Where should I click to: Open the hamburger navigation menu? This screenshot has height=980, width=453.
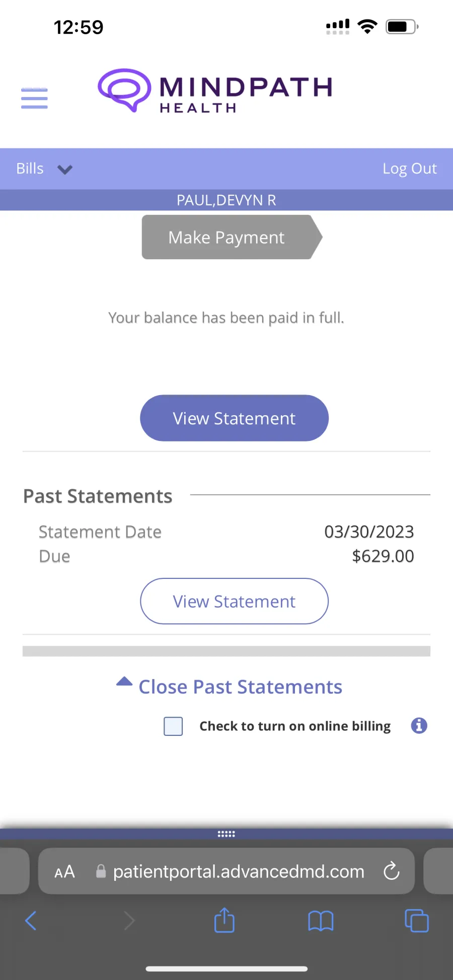[34, 98]
